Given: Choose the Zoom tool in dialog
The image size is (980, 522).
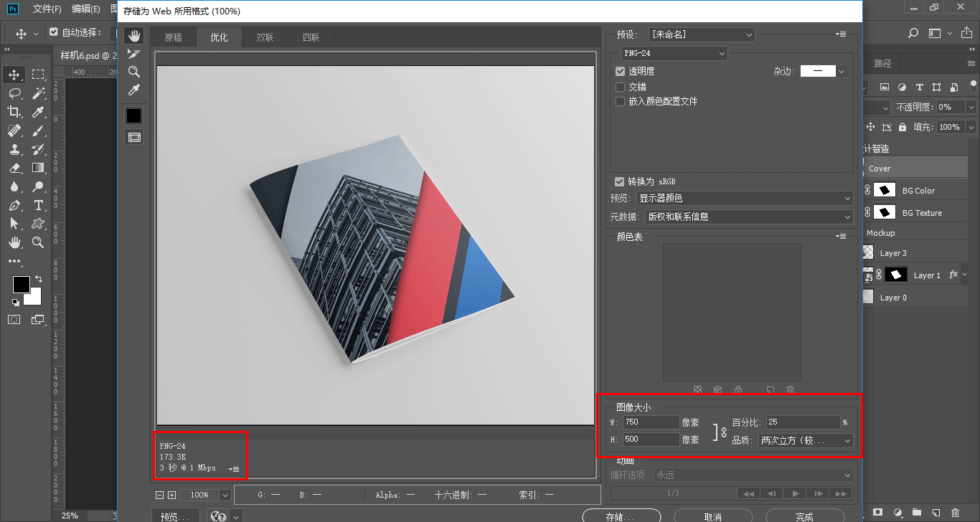Looking at the screenshot, I should click(134, 72).
